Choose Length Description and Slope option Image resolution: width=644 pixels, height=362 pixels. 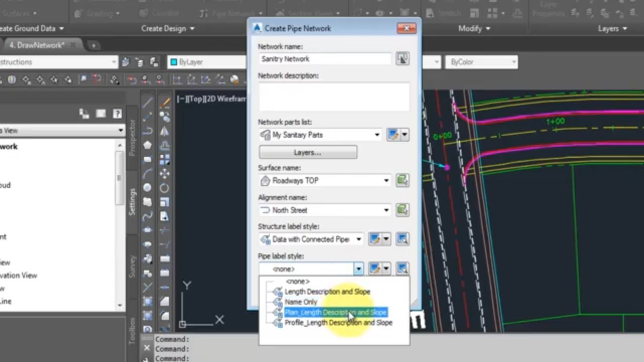pos(327,292)
